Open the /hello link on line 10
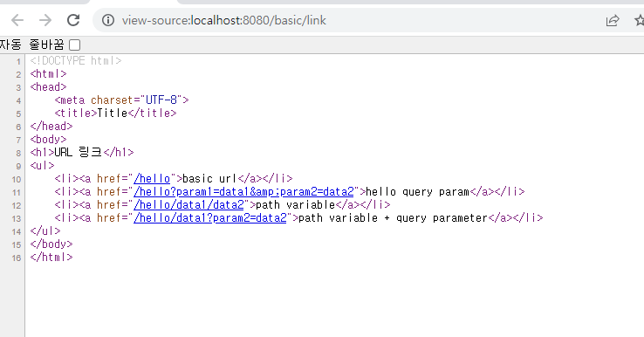This screenshot has width=644, height=337. coord(152,179)
